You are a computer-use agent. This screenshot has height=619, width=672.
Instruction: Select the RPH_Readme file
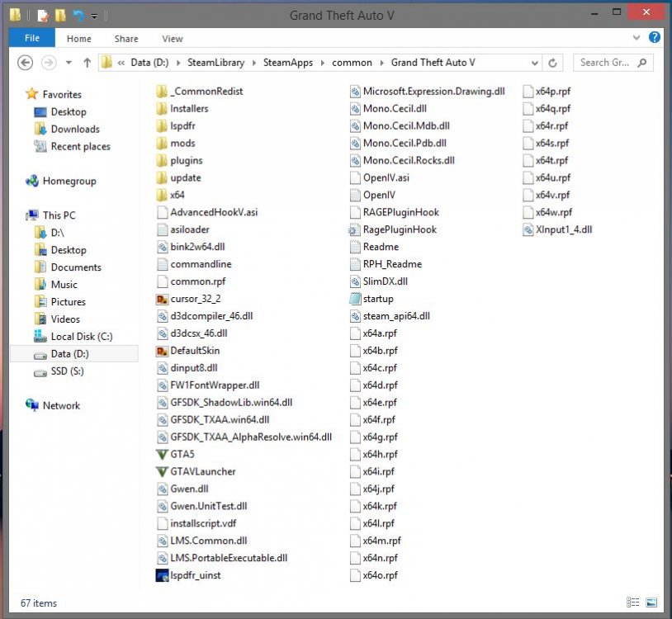point(392,264)
